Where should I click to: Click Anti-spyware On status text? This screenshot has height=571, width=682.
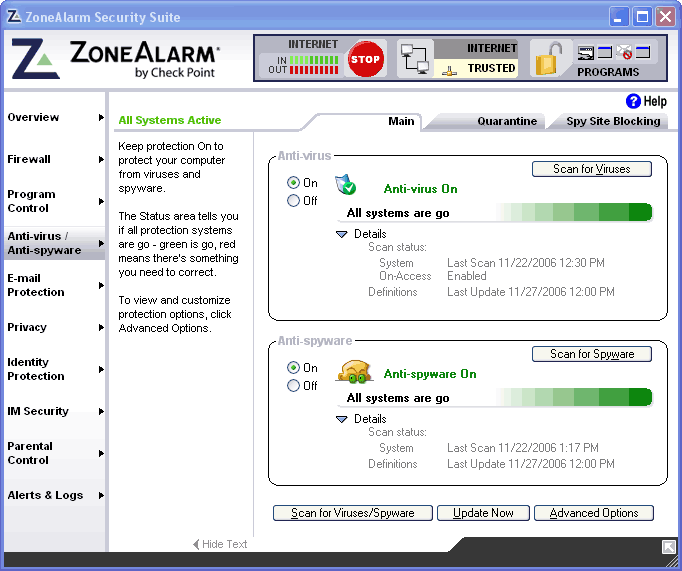(430, 374)
